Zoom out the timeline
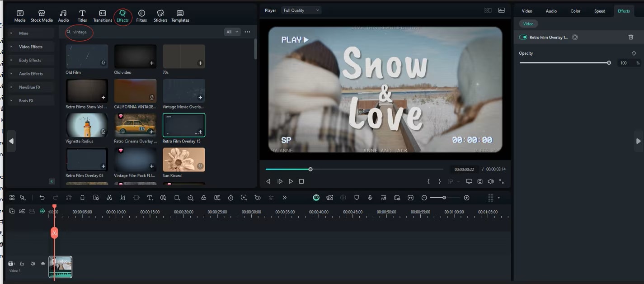The height and width of the screenshot is (284, 644). click(424, 198)
